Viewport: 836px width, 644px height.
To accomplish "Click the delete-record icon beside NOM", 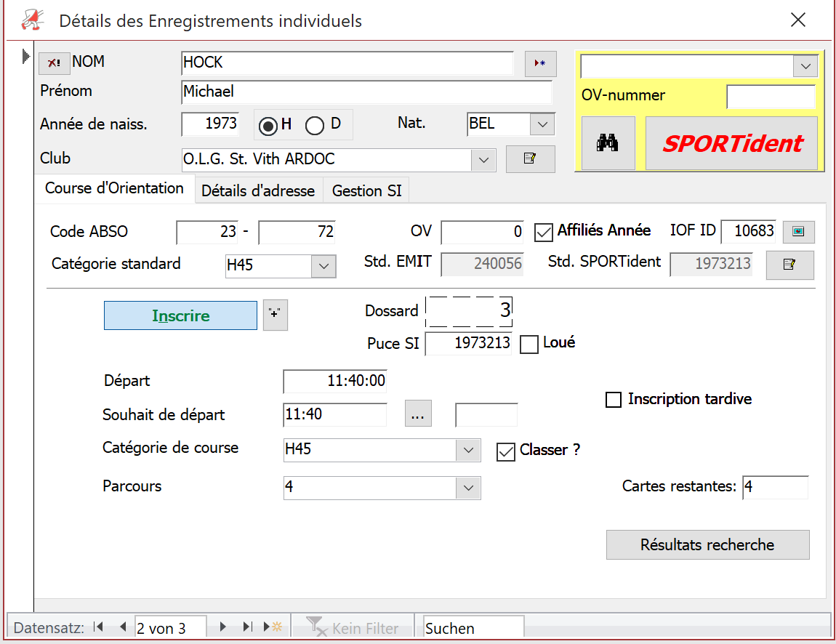I will [54, 63].
